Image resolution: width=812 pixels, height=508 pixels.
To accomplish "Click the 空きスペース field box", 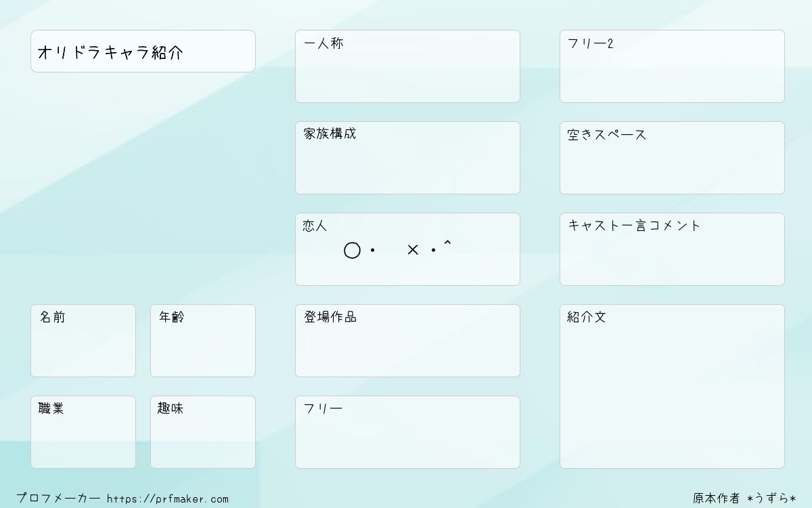I will [672, 158].
